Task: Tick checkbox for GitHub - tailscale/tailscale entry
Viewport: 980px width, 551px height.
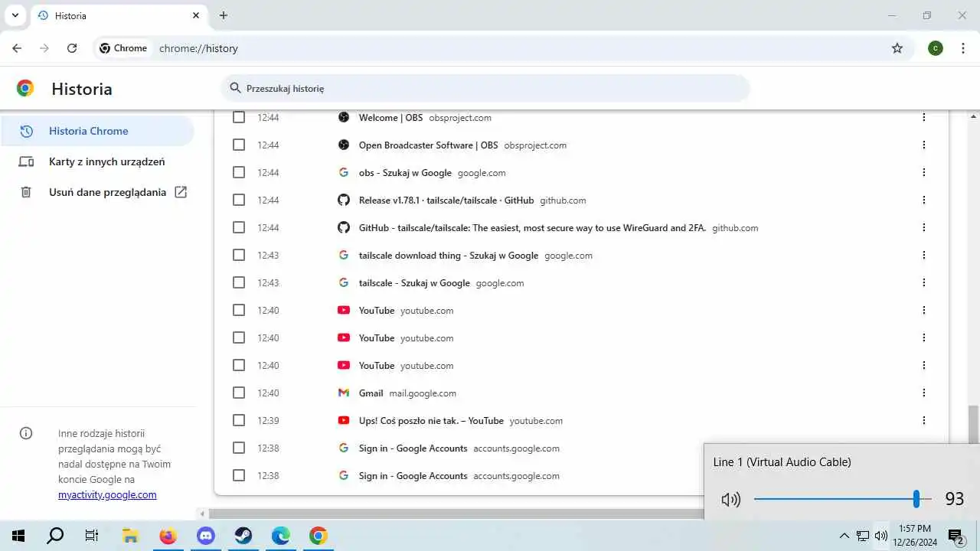Action: tap(239, 227)
